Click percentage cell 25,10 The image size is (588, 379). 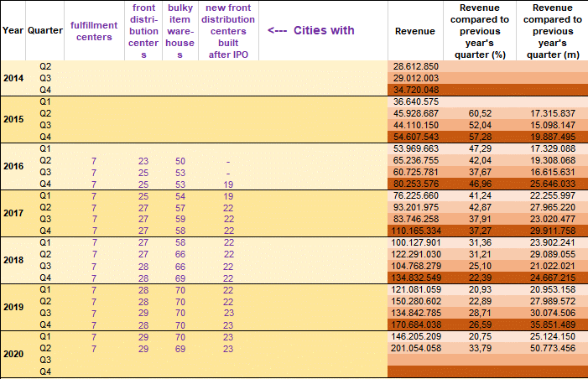tap(480, 266)
